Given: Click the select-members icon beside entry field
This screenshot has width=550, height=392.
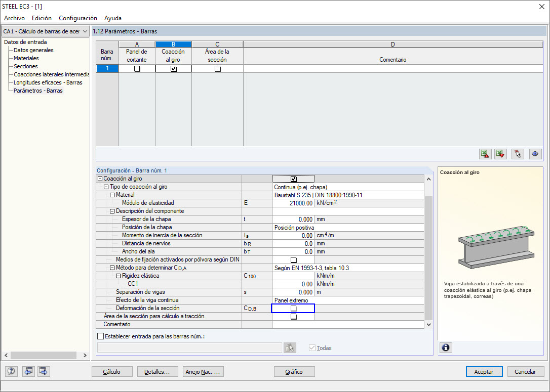Looking at the screenshot, I should tap(290, 348).
